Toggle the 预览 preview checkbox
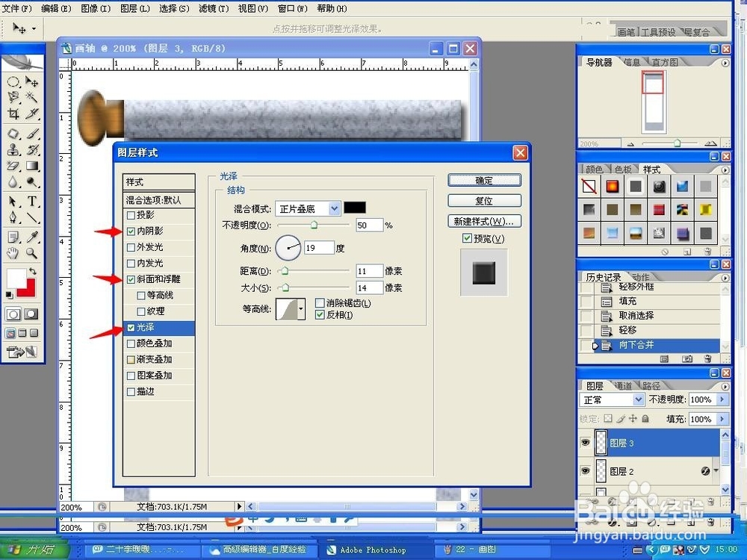This screenshot has width=747, height=560. tap(467, 238)
